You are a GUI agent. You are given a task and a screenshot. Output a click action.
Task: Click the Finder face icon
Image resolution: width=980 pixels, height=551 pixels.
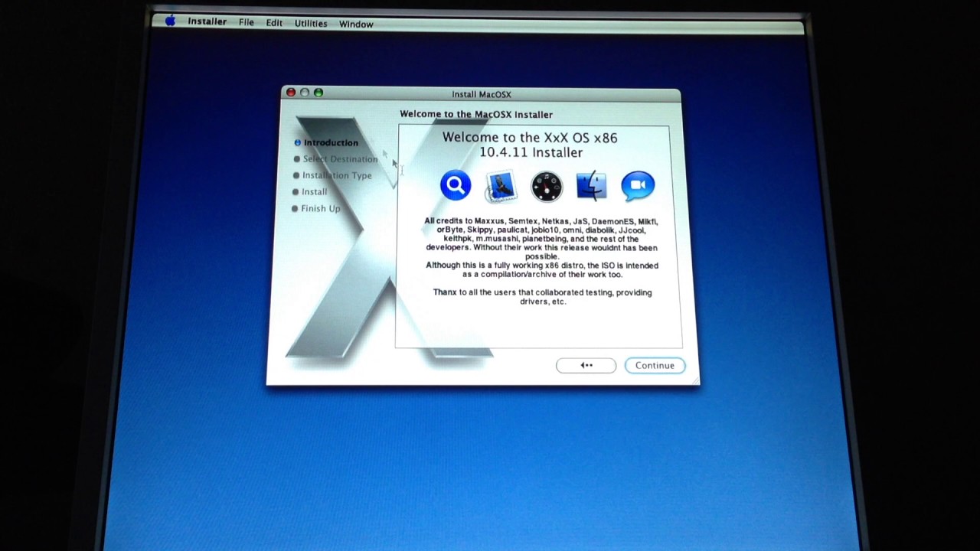coord(592,186)
